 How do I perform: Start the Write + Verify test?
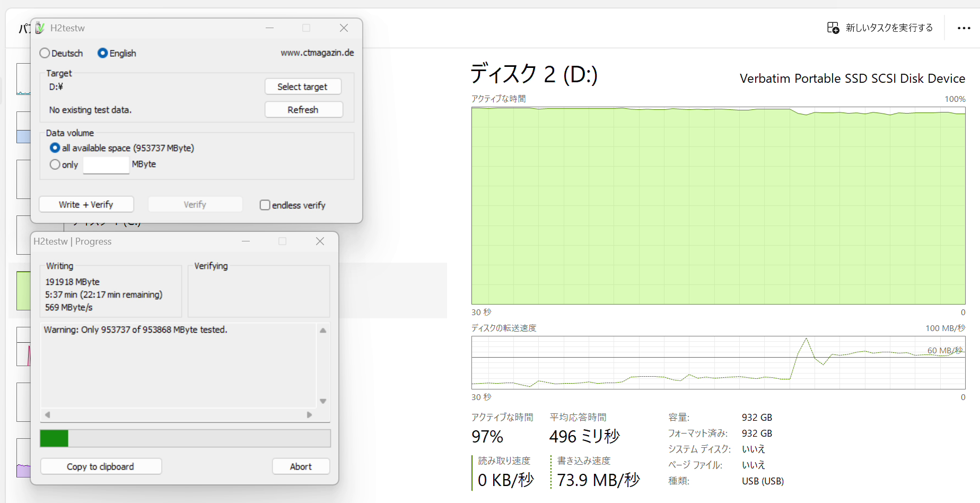[x=86, y=205]
